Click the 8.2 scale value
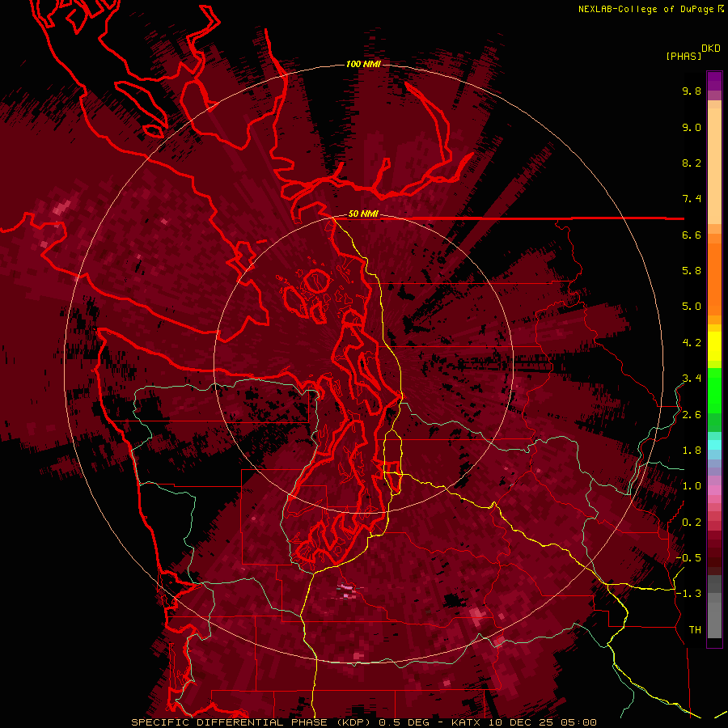Viewport: 728px width, 728px height. pos(692,163)
